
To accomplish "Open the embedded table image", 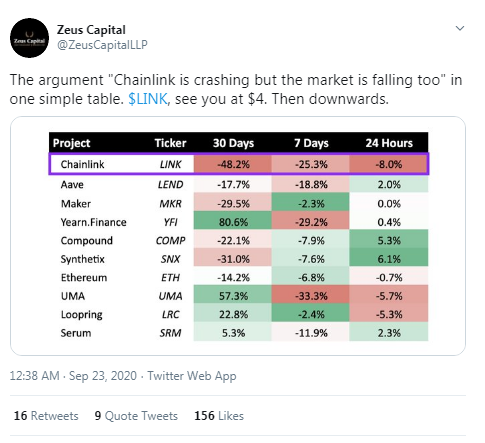I will pyautogui.click(x=238, y=236).
